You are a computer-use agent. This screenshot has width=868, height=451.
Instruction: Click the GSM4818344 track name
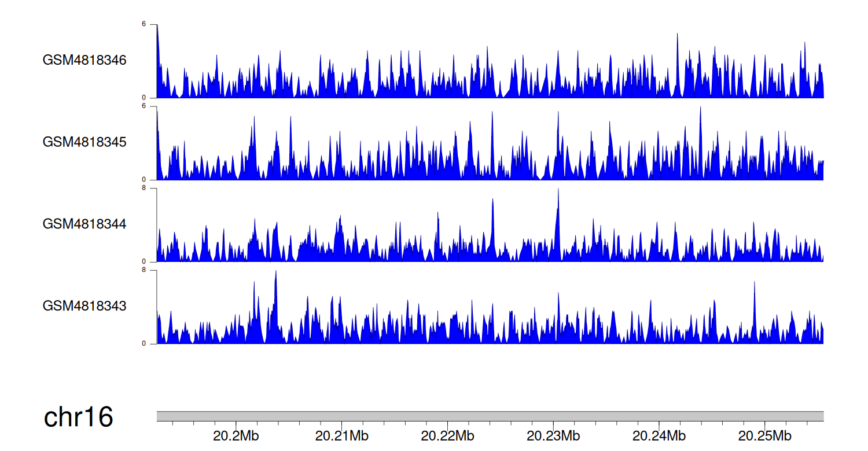click(x=84, y=224)
